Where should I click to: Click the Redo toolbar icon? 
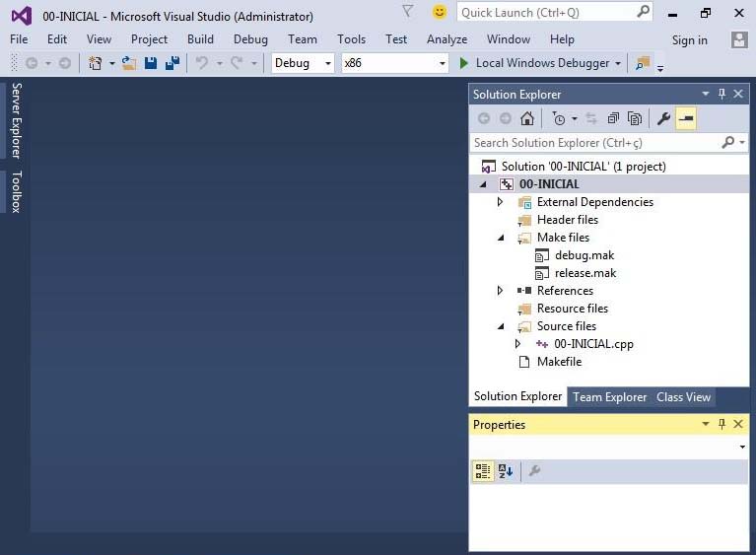tap(237, 63)
